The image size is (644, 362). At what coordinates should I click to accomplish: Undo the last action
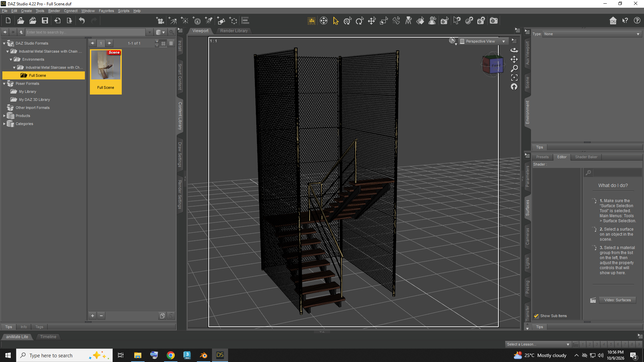[x=82, y=21]
